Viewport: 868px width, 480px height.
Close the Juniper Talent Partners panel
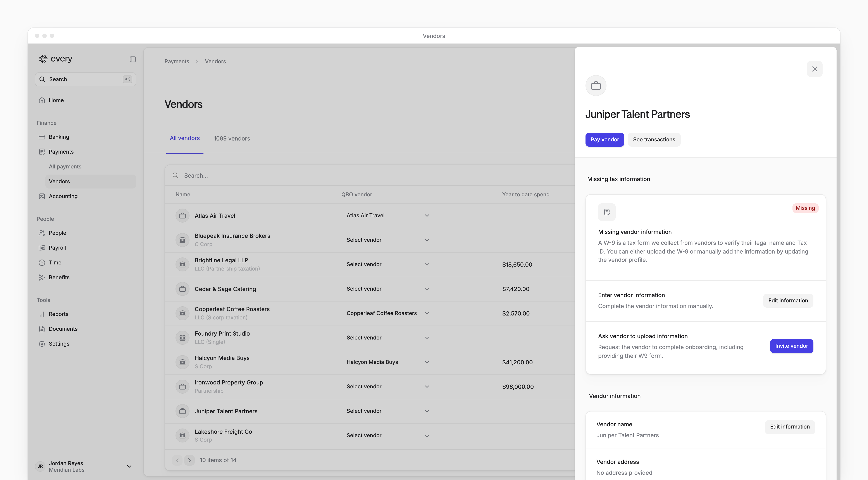click(815, 69)
